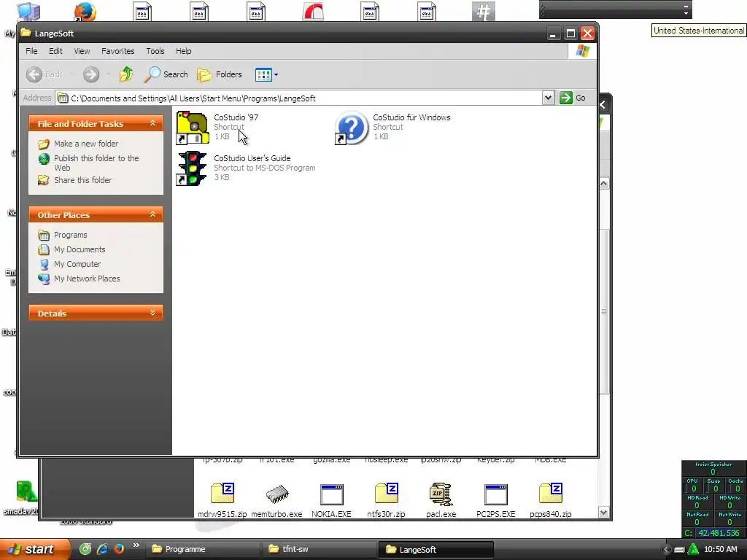Image resolution: width=747 pixels, height=560 pixels.
Task: Open the smadav desktop icon
Action: pos(26,492)
